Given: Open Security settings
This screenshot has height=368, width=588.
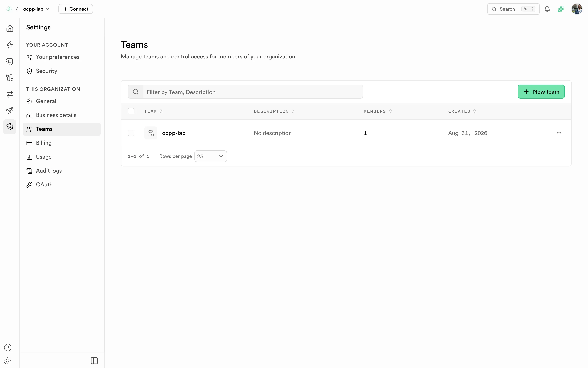Looking at the screenshot, I should [62, 71].
